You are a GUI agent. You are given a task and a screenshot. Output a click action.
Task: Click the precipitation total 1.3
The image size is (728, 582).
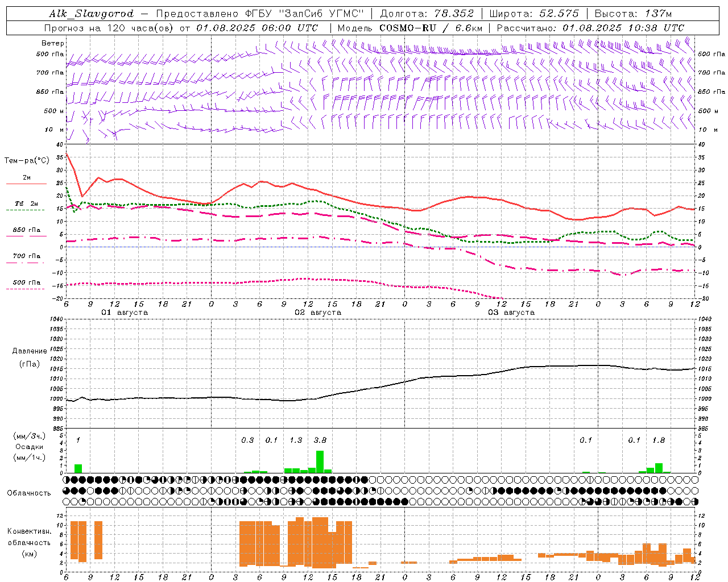pos(296,440)
